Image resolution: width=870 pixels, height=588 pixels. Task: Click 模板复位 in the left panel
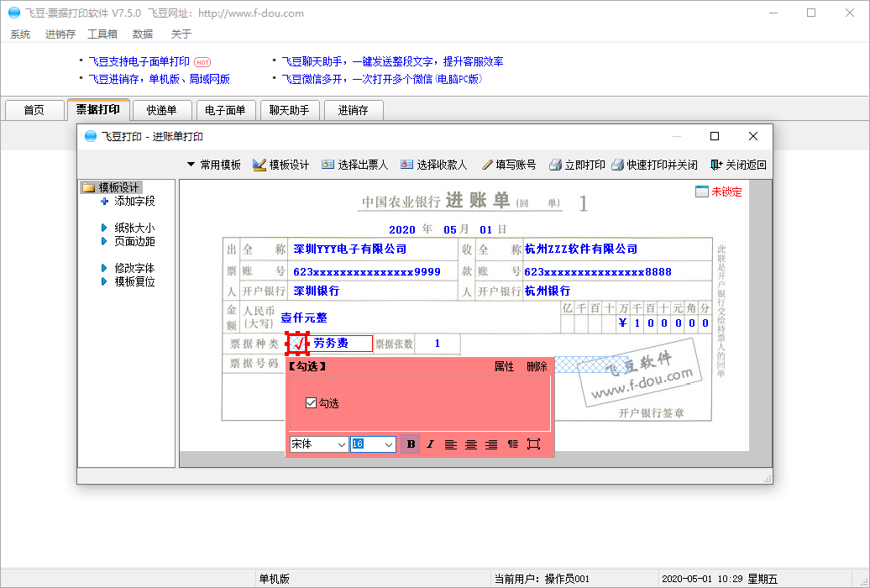pyautogui.click(x=128, y=282)
